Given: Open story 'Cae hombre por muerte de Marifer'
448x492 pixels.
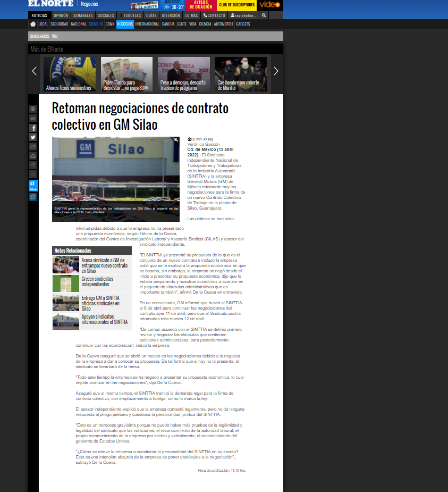Looking at the screenshot, I should [241, 74].
